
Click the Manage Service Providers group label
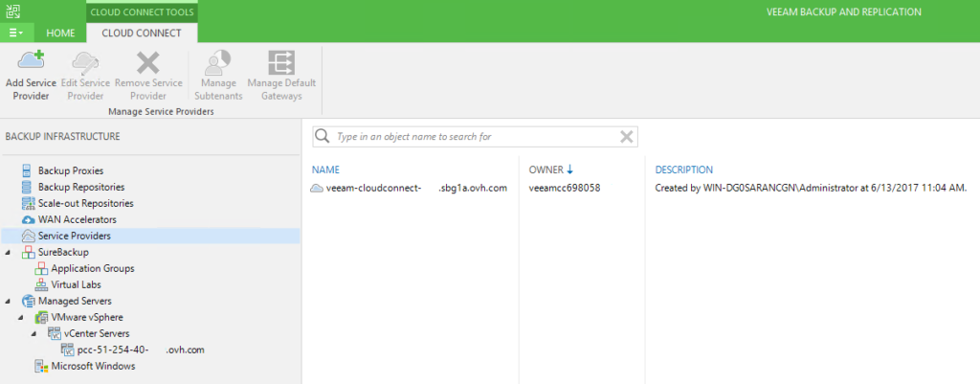tap(161, 111)
